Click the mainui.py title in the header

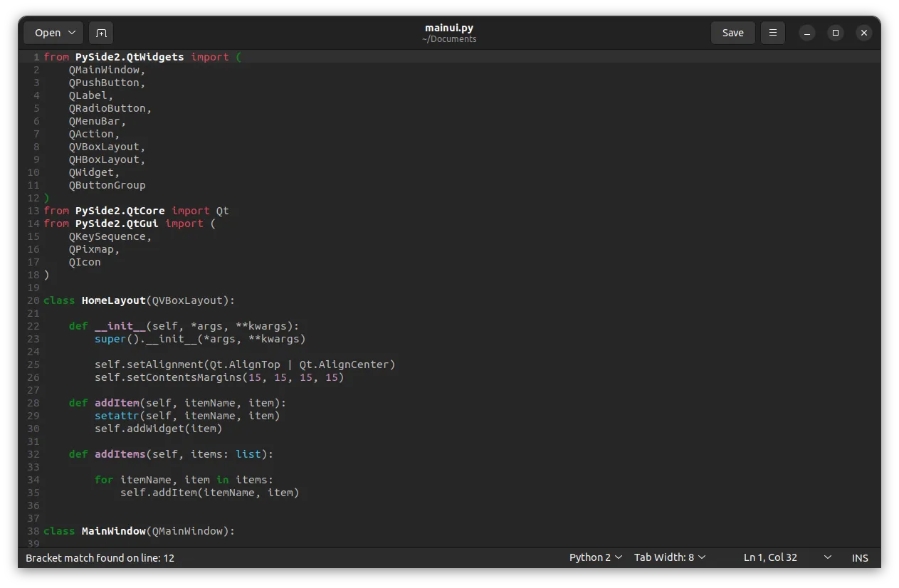(449, 28)
